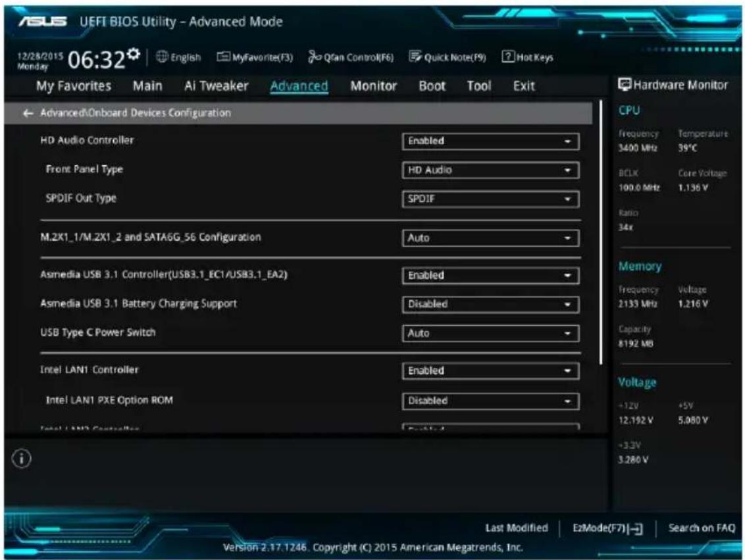
Task: Open the Ai Tweaker tab
Action: pyautogui.click(x=216, y=86)
